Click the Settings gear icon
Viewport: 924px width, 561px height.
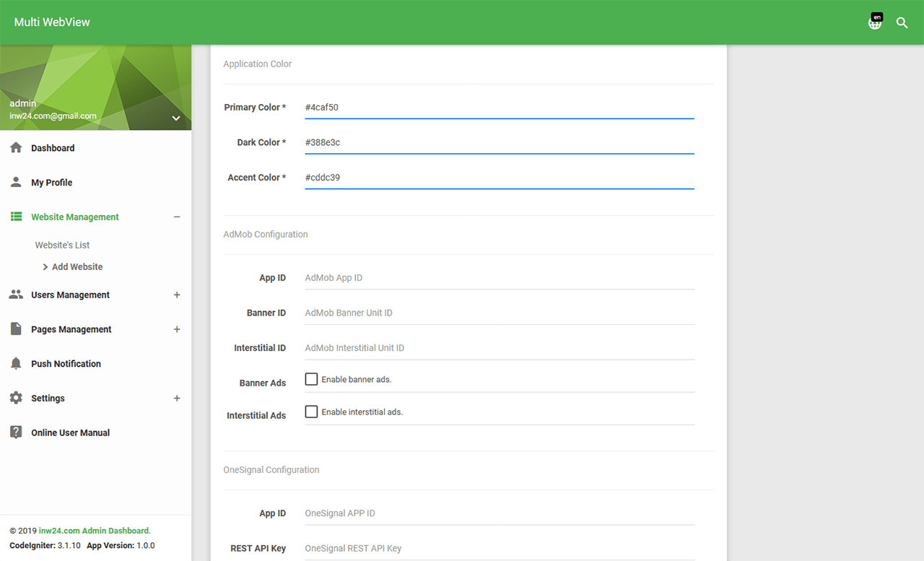tap(16, 398)
